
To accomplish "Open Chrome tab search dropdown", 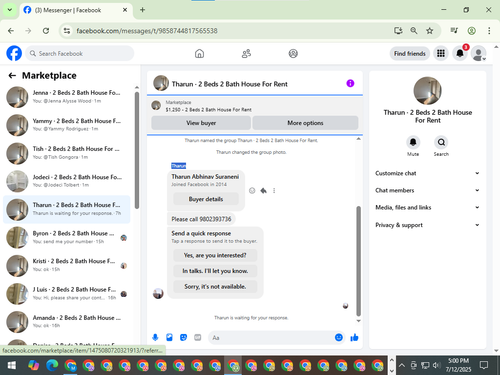I will tap(10, 10).
